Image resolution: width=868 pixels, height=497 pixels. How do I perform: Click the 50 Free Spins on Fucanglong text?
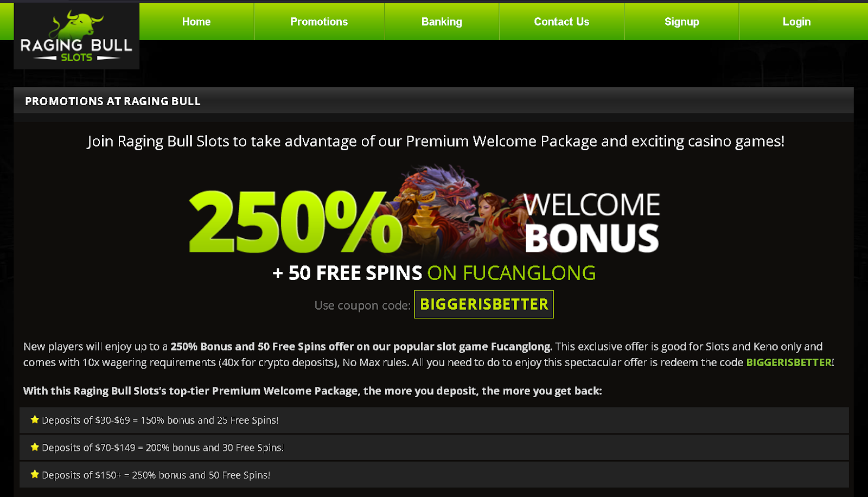[434, 273]
